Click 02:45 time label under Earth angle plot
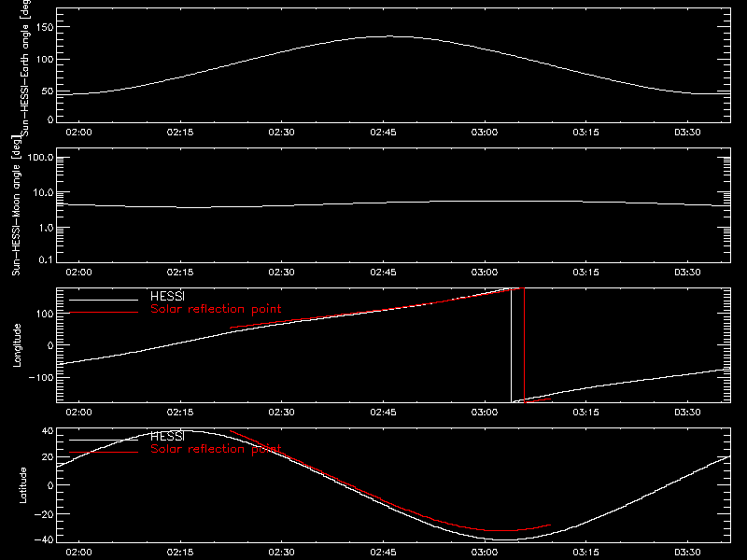The width and height of the screenshot is (747, 560). coord(383,133)
